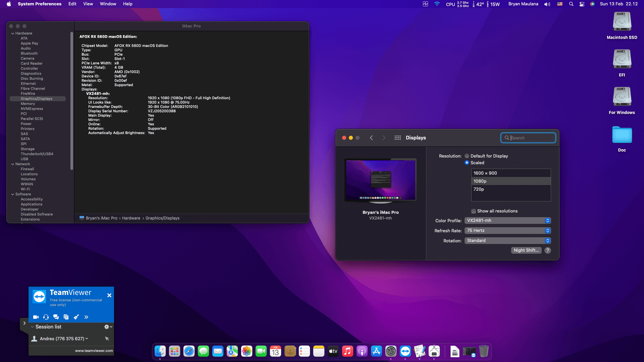Viewport: 644px width, 362px height.
Task: Click Displays help question mark button
Action: click(x=548, y=250)
